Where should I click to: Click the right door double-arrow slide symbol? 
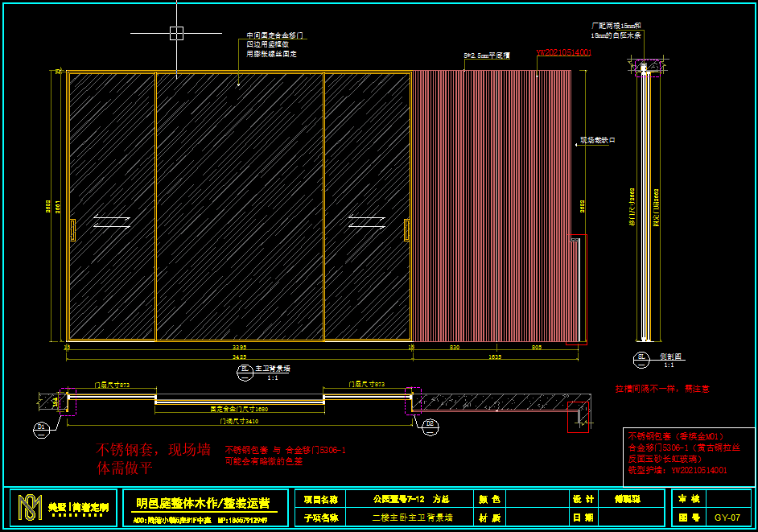pos(368,221)
